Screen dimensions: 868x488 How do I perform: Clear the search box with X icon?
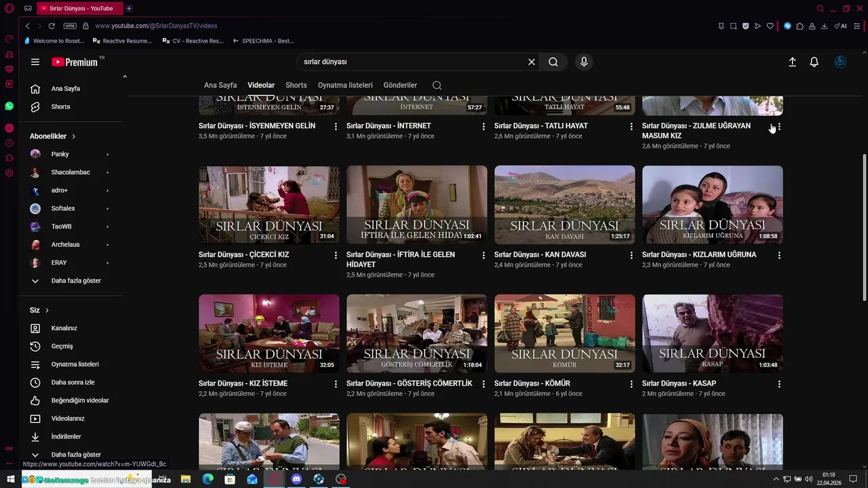(x=532, y=62)
